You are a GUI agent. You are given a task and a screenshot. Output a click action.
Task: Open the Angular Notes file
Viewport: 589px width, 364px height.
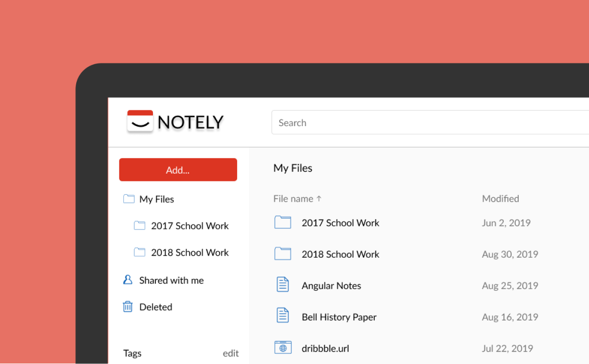[x=331, y=285]
